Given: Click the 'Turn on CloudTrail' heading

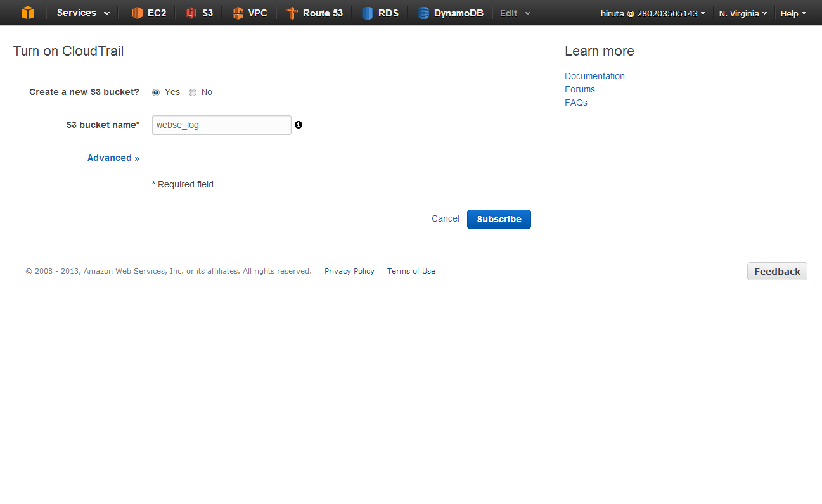Looking at the screenshot, I should [68, 51].
